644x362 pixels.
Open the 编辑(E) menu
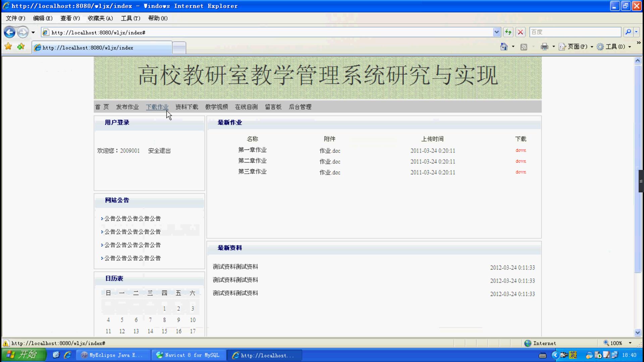(43, 18)
